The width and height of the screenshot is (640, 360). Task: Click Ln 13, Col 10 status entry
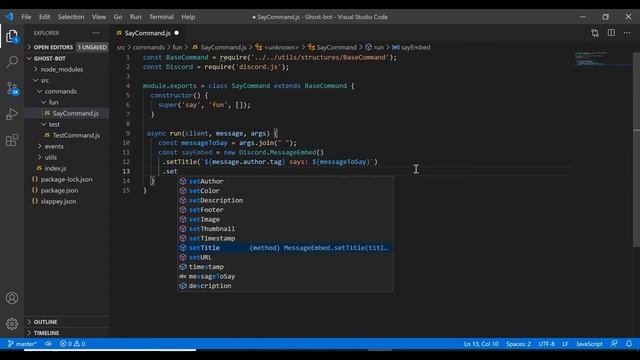[481, 344]
